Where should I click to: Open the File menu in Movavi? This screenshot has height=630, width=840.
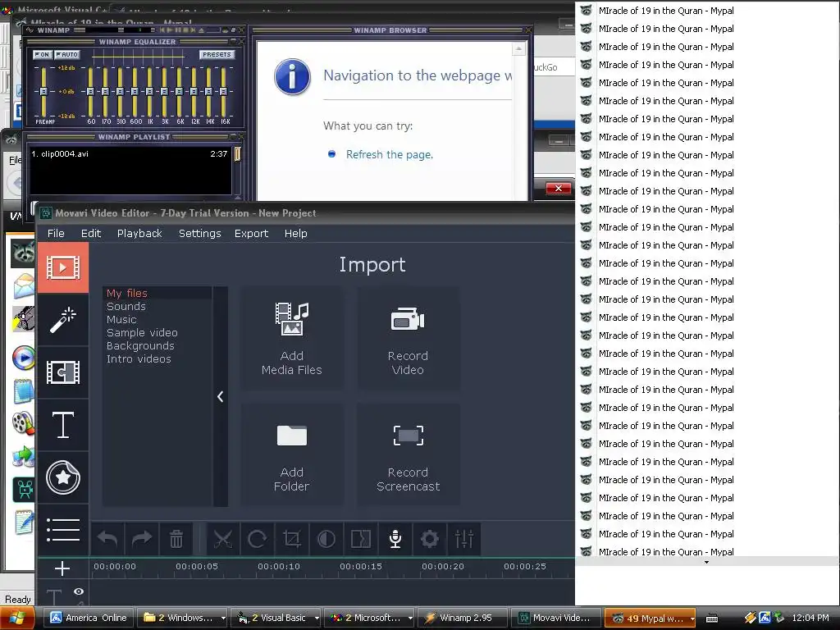(56, 234)
